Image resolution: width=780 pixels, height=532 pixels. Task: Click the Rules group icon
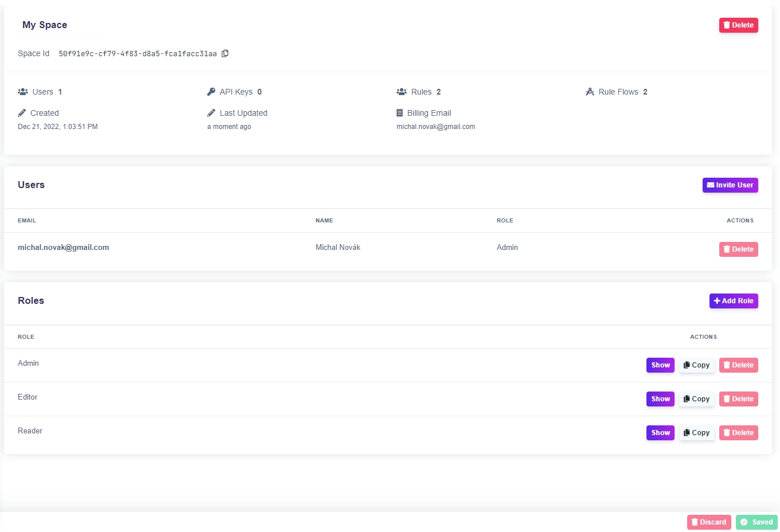(401, 92)
